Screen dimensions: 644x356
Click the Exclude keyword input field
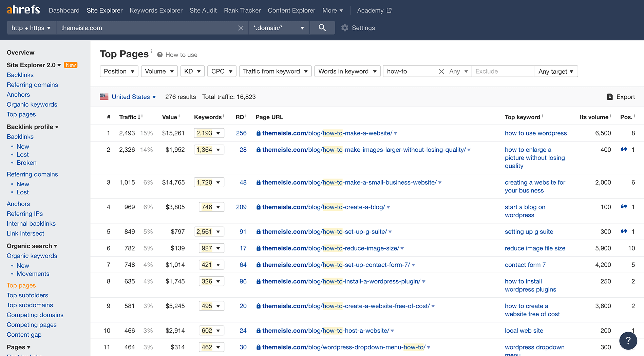pos(503,71)
